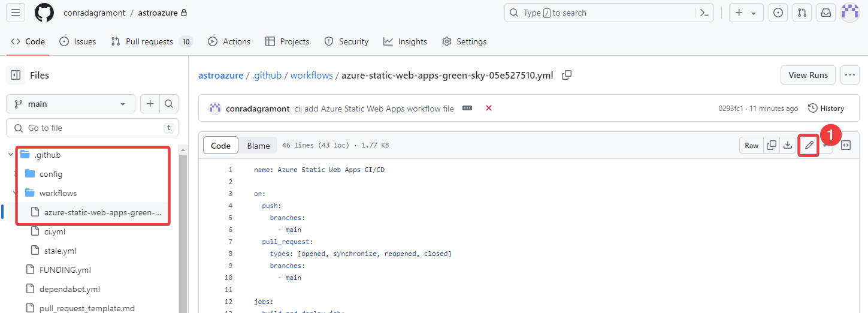The width and height of the screenshot is (868, 313).
Task: Open the user avatar menu
Action: click(x=850, y=13)
